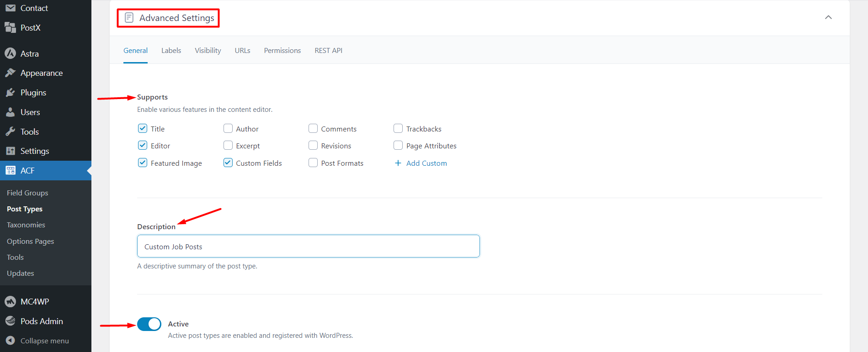Click the ACF menu icon
Image resolution: width=868 pixels, height=352 pixels.
(10, 170)
